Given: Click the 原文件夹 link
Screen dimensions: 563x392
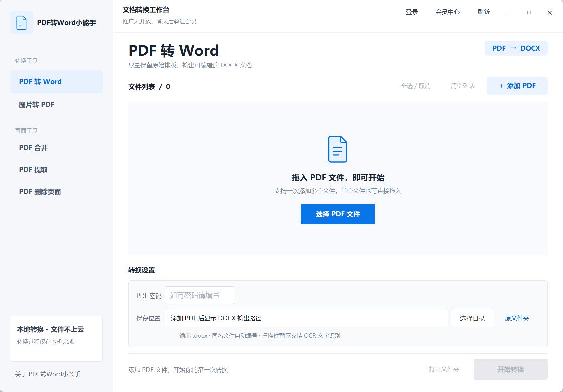Looking at the screenshot, I should pyautogui.click(x=517, y=318).
